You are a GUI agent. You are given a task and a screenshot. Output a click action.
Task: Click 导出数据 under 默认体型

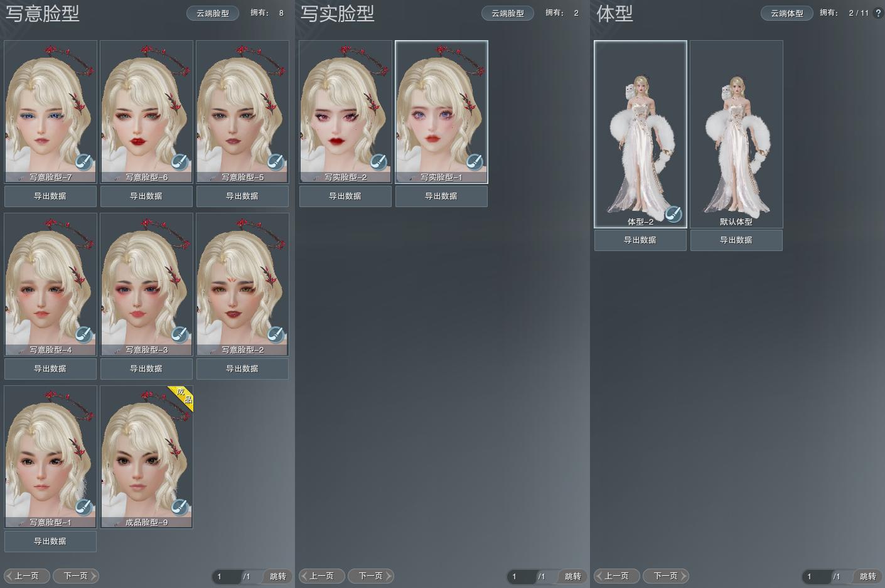736,240
